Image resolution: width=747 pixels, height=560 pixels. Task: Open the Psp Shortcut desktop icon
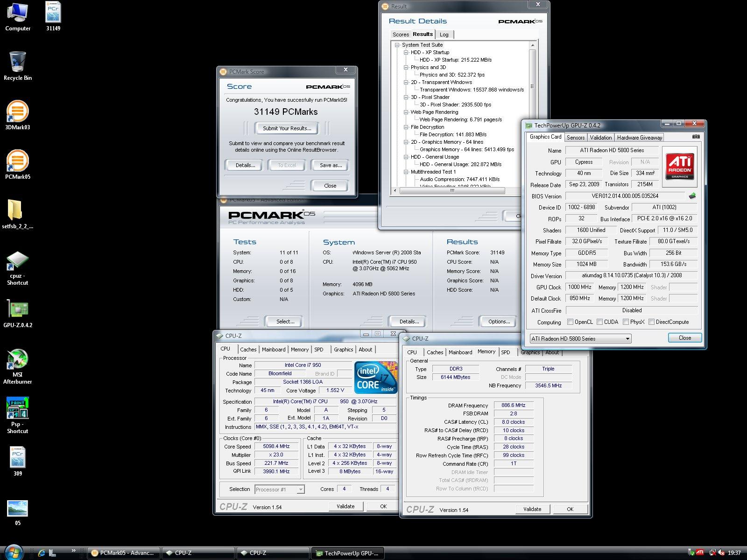click(18, 416)
